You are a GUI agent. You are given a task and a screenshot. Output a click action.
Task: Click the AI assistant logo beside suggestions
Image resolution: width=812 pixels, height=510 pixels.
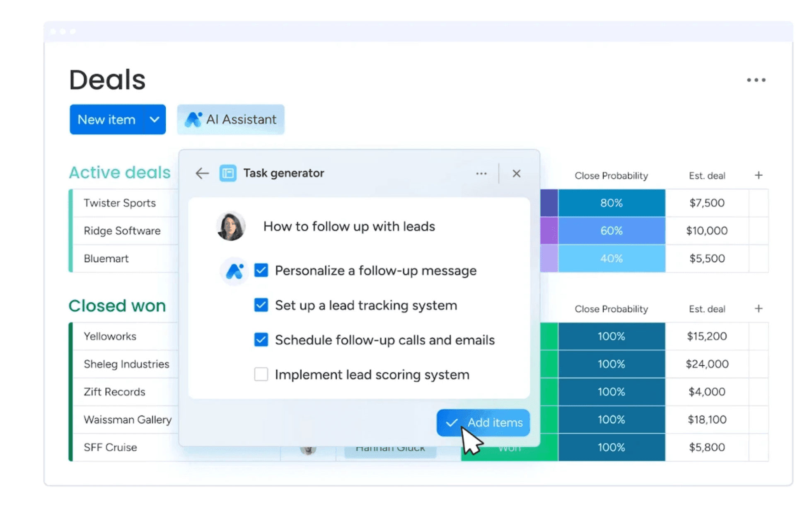(234, 271)
